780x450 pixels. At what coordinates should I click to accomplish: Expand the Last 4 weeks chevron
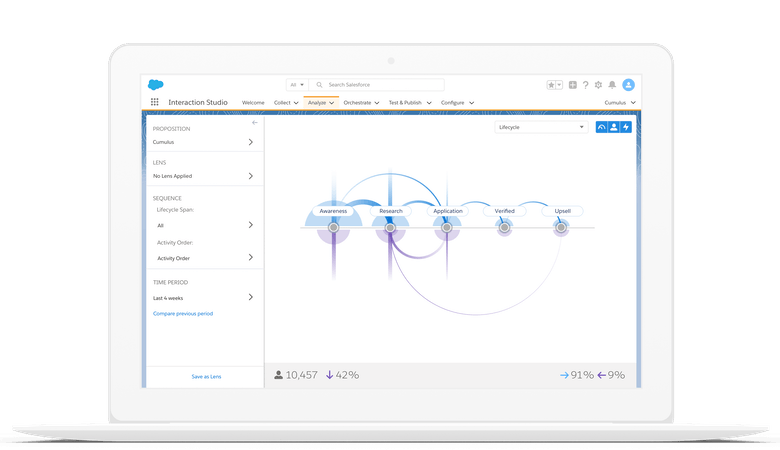(251, 297)
